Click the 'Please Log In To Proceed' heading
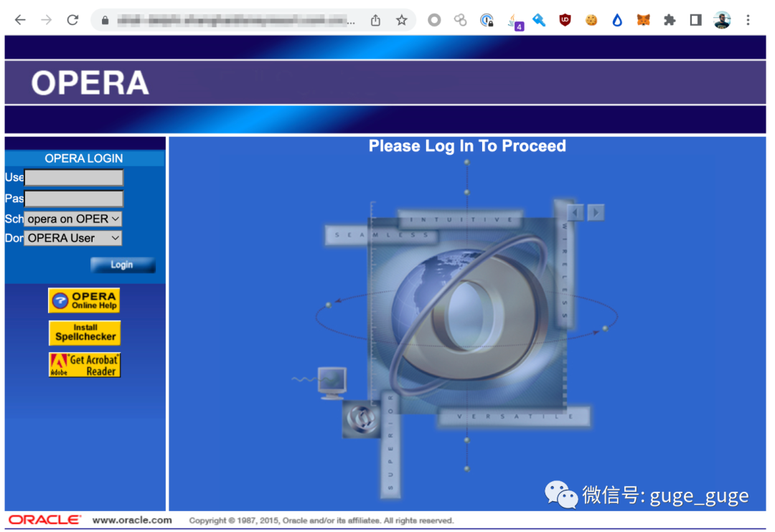This screenshot has width=775, height=532. coord(467,146)
